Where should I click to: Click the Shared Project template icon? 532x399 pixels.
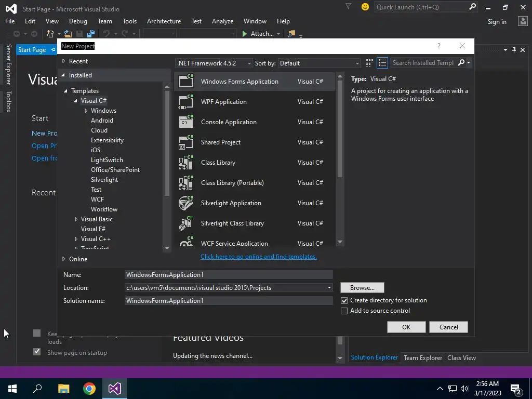click(186, 142)
